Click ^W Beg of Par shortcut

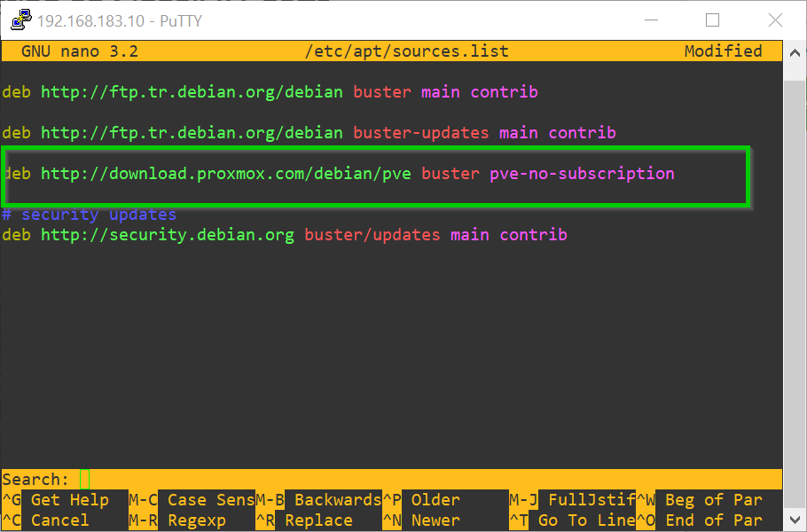click(x=700, y=499)
